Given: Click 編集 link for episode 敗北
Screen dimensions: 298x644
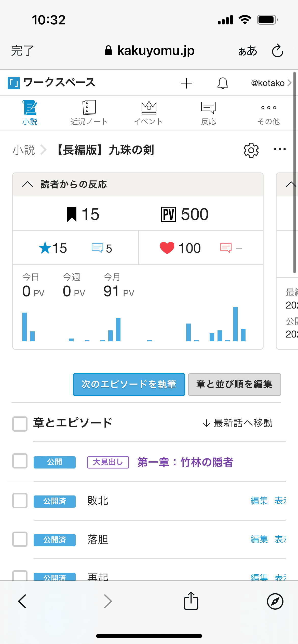Looking at the screenshot, I should coord(259,501).
